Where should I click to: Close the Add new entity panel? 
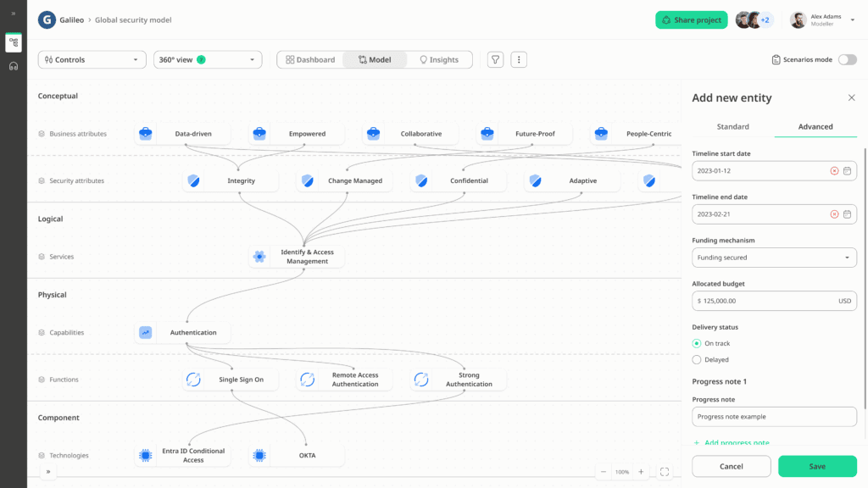[852, 98]
